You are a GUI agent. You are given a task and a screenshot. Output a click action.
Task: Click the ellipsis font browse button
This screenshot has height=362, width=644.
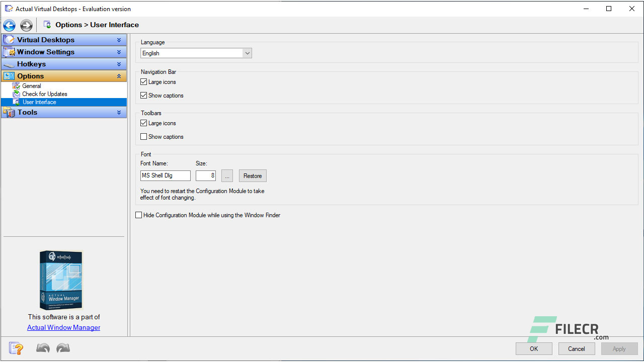[x=227, y=176]
